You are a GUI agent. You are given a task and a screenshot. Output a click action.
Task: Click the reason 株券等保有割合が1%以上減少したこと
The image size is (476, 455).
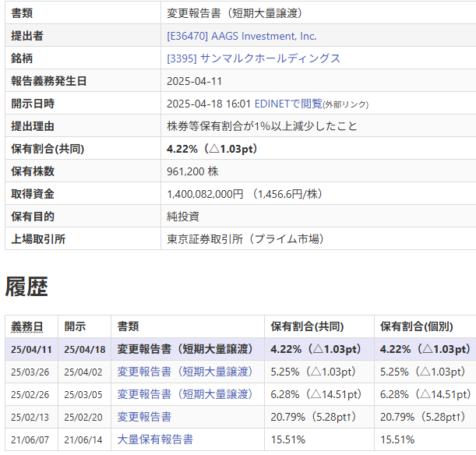click(x=262, y=126)
